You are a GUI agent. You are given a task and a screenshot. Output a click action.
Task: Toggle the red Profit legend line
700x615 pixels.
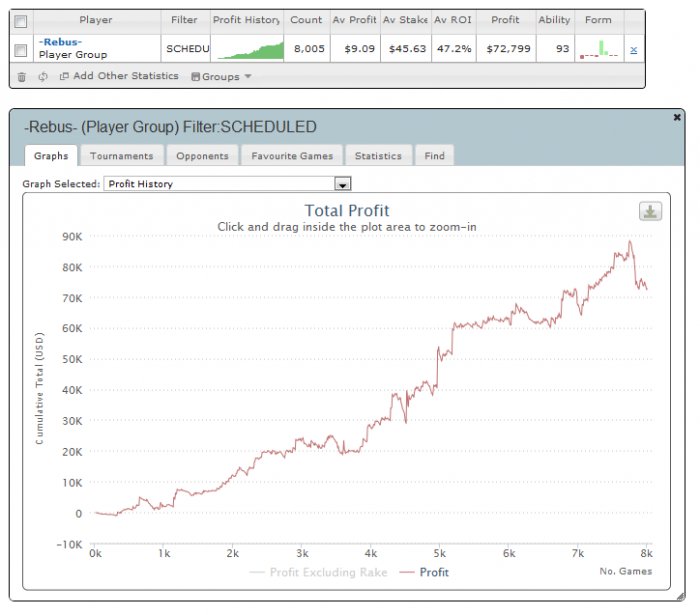click(x=424, y=573)
